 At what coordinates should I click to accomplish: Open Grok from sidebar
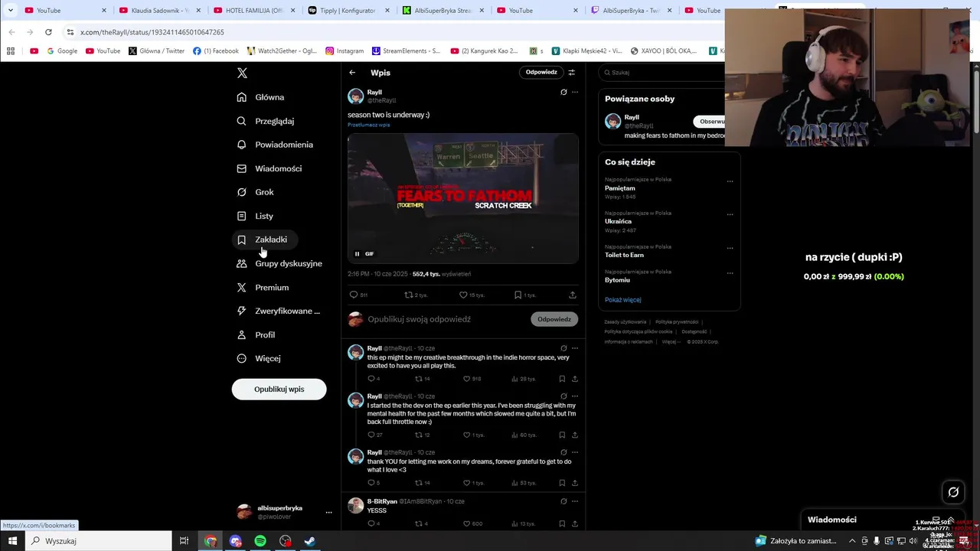[256, 192]
